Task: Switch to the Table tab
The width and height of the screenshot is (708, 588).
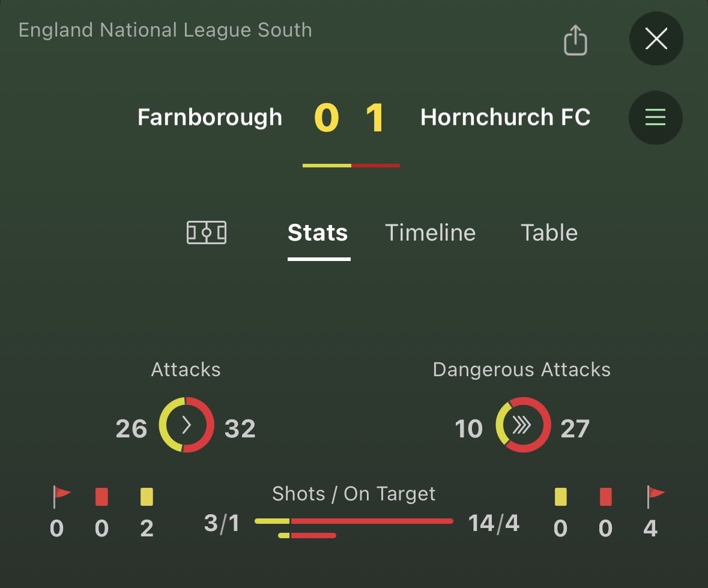Action: (x=549, y=233)
